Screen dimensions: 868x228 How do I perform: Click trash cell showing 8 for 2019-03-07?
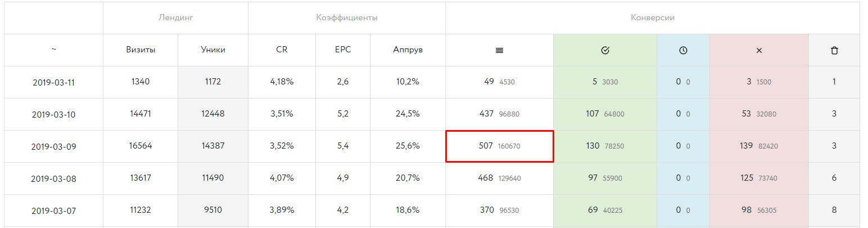click(x=834, y=211)
